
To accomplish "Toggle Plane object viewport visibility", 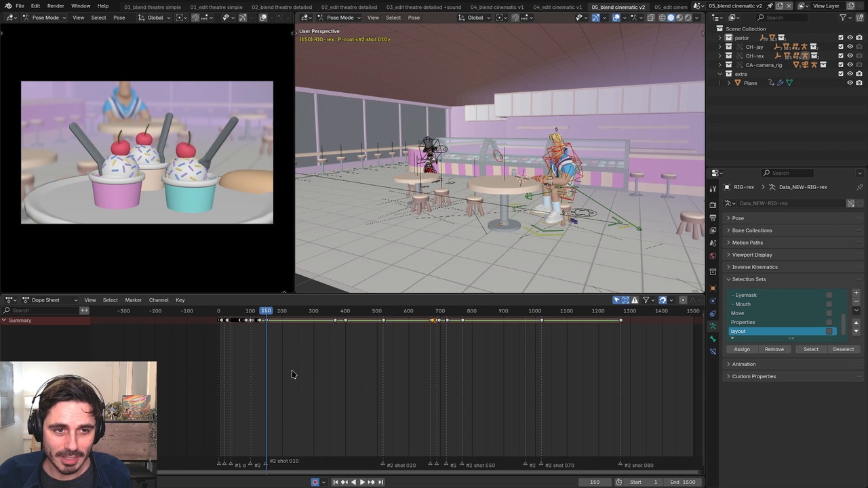I will (850, 83).
